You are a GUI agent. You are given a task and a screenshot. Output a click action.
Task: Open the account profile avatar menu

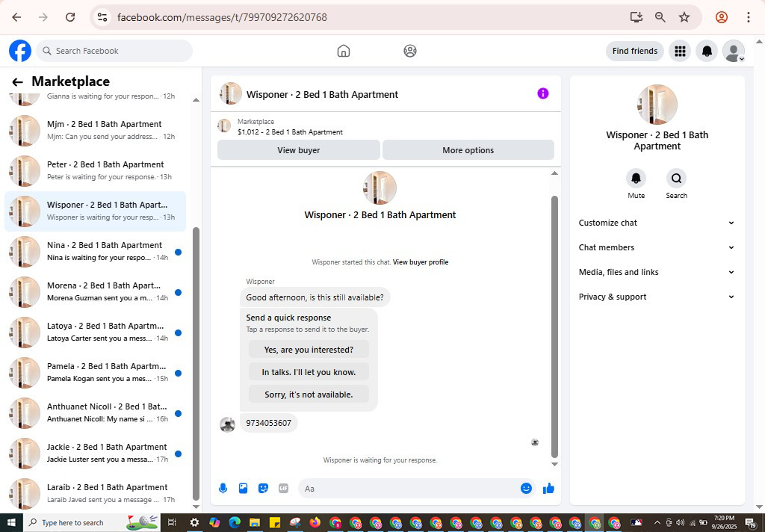[734, 51]
